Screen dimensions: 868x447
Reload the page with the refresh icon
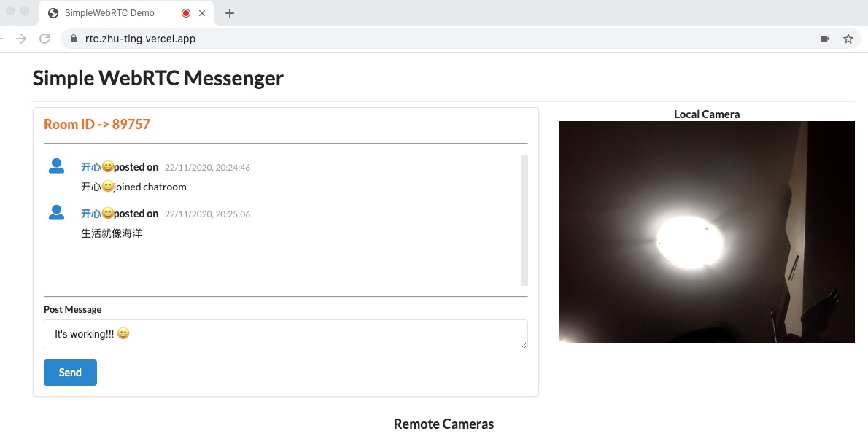coord(44,39)
